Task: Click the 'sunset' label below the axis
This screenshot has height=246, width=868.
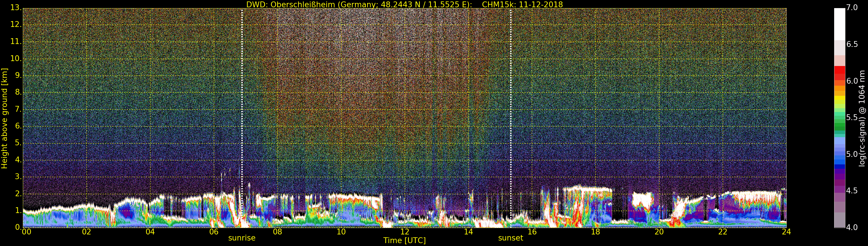Action: click(x=510, y=238)
